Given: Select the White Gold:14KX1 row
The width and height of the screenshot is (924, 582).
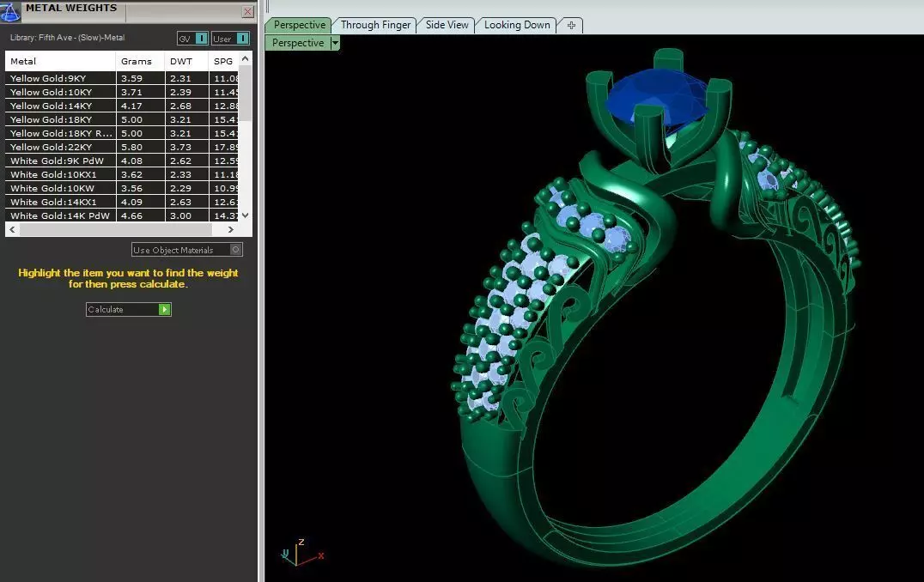Looking at the screenshot, I should click(x=122, y=202).
